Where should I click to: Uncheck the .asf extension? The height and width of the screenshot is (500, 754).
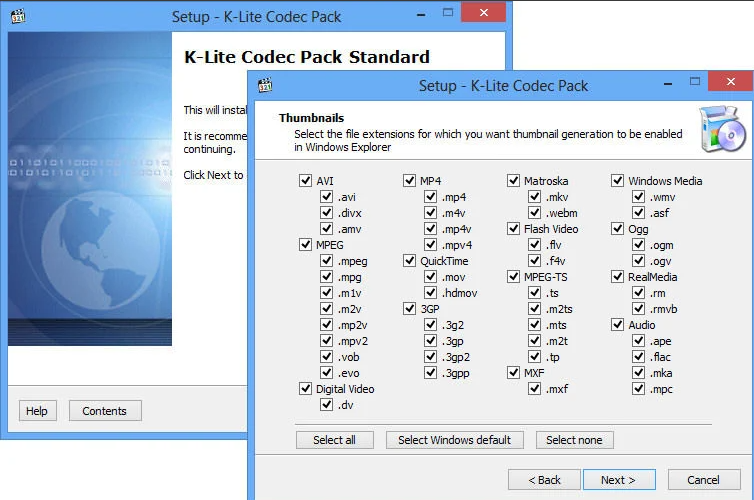pos(639,212)
